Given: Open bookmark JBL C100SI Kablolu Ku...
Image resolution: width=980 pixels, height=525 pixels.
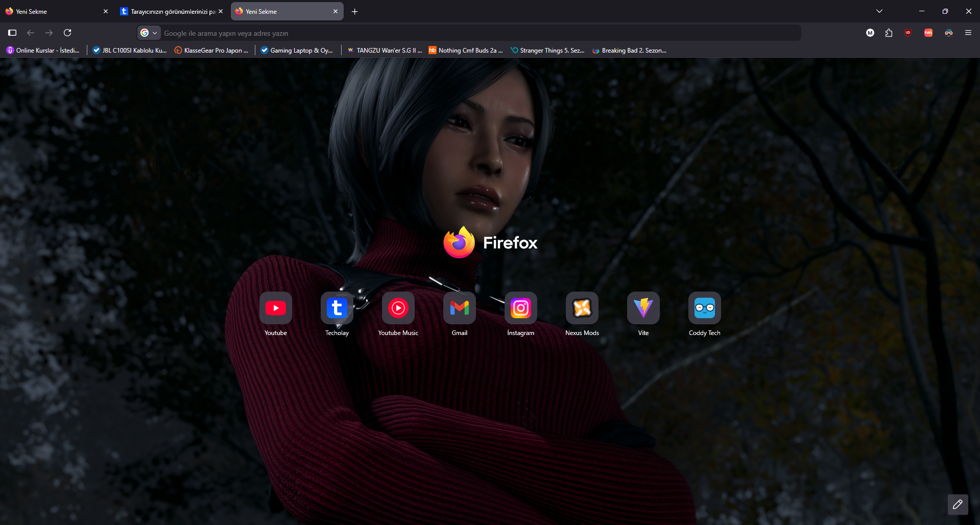Looking at the screenshot, I should (x=130, y=50).
